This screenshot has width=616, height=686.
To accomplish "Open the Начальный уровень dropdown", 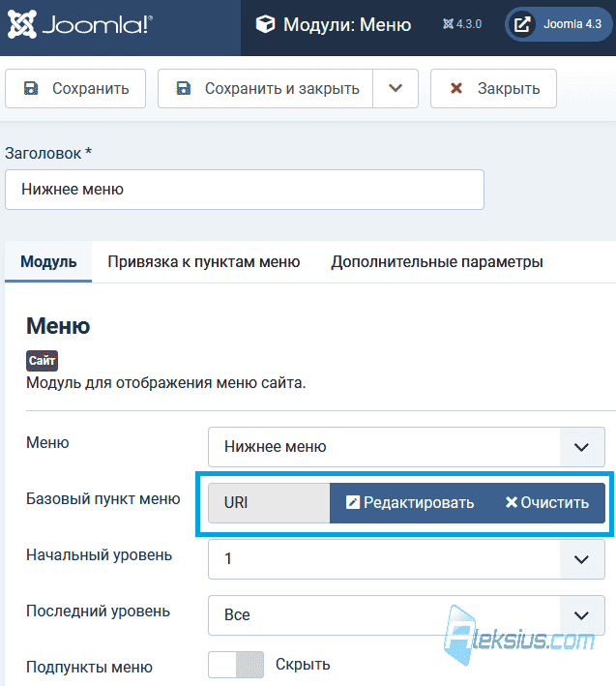I will [406, 559].
